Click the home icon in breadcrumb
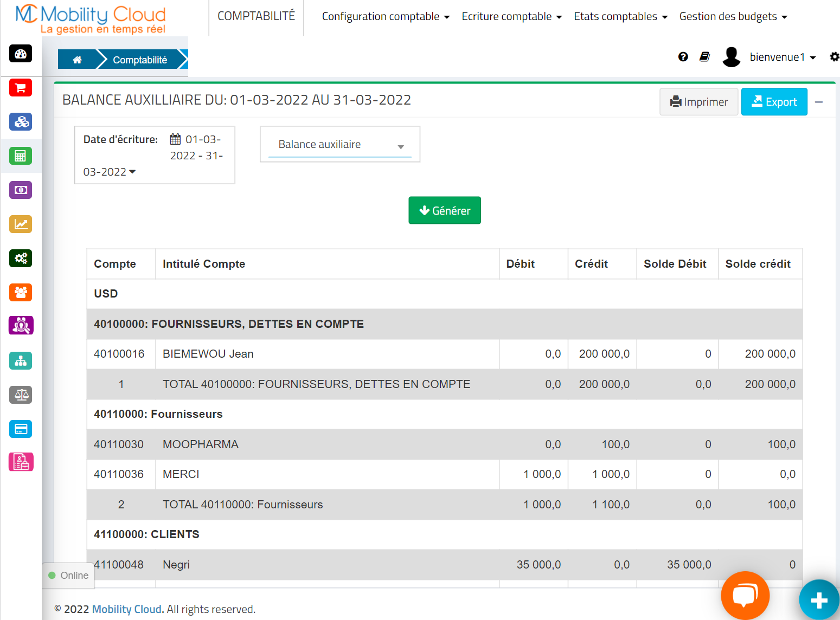840x620 pixels. [x=77, y=60]
